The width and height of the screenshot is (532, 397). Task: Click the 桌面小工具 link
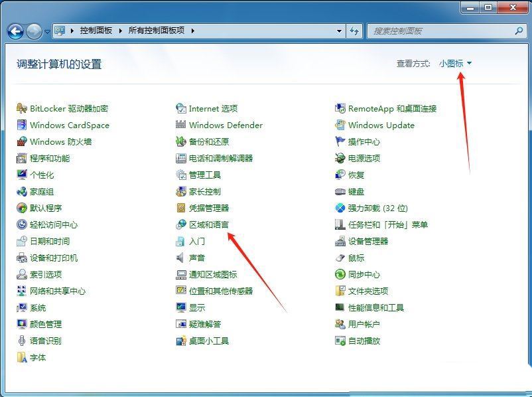[209, 341]
